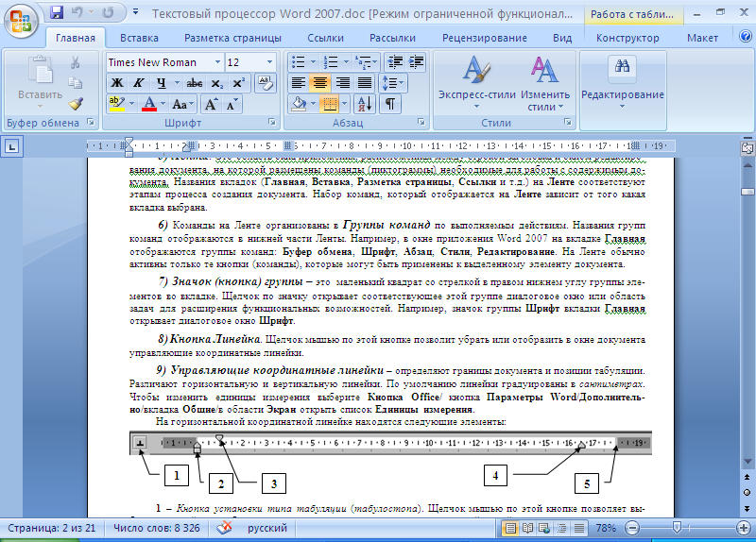This screenshot has width=756, height=542.
Task: Jump to next page with double-down arrows
Action: tap(747, 508)
